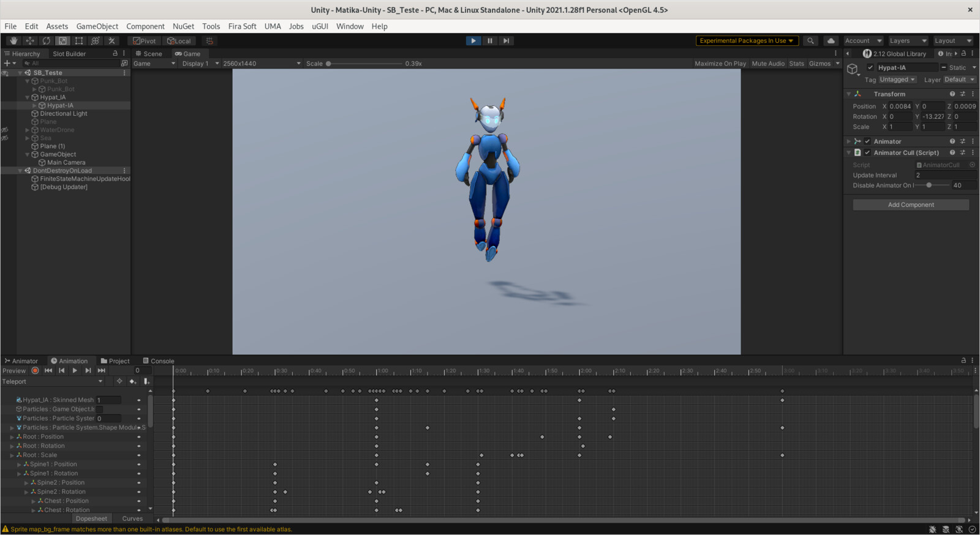Disable the Animator Cull script checkbox
Screen dimensions: 980x535
click(867, 153)
